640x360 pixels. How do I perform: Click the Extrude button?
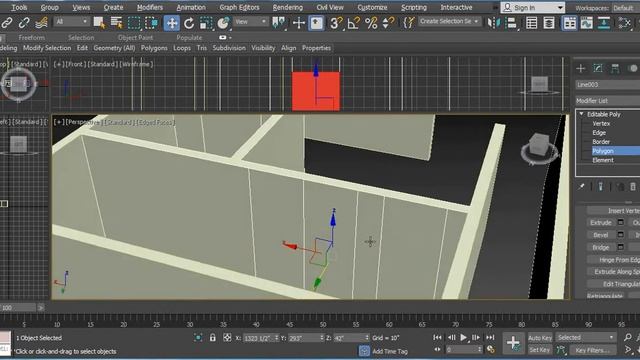point(601,222)
